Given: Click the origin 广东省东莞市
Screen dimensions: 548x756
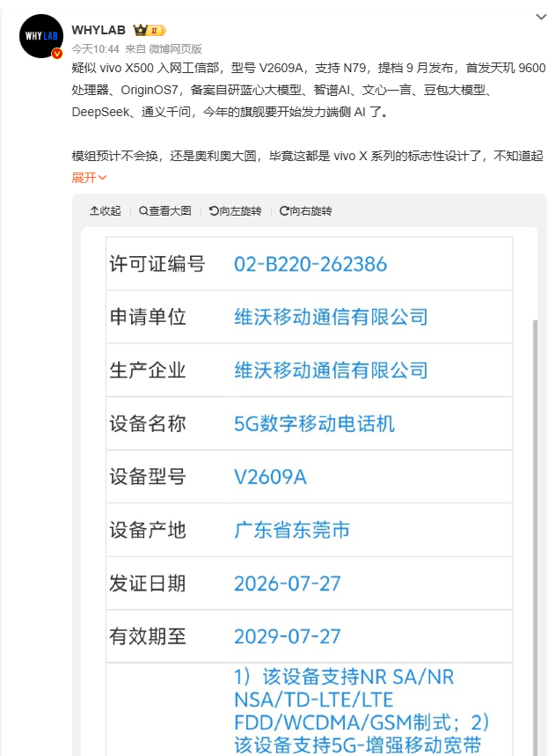Looking at the screenshot, I should tap(292, 530).
